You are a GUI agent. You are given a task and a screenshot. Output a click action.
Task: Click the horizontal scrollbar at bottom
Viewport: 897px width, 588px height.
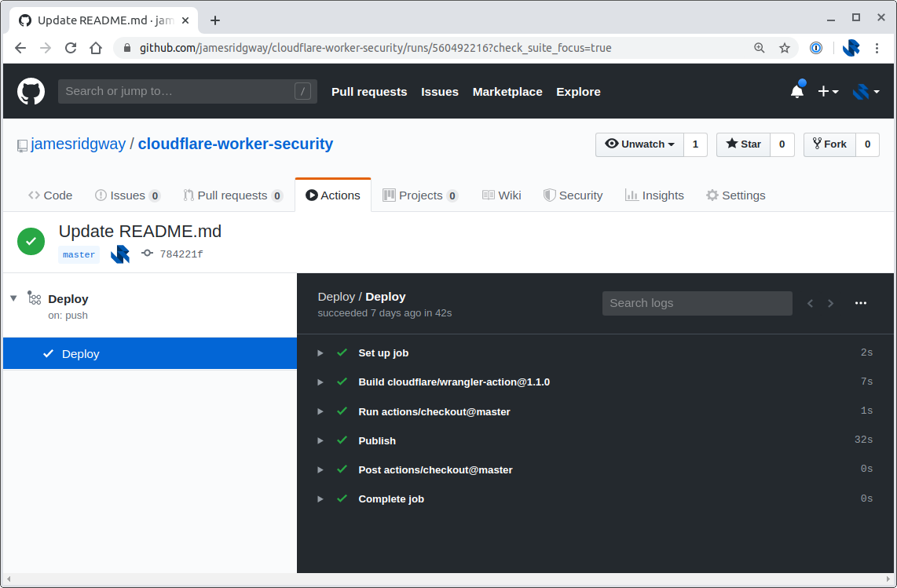449,579
